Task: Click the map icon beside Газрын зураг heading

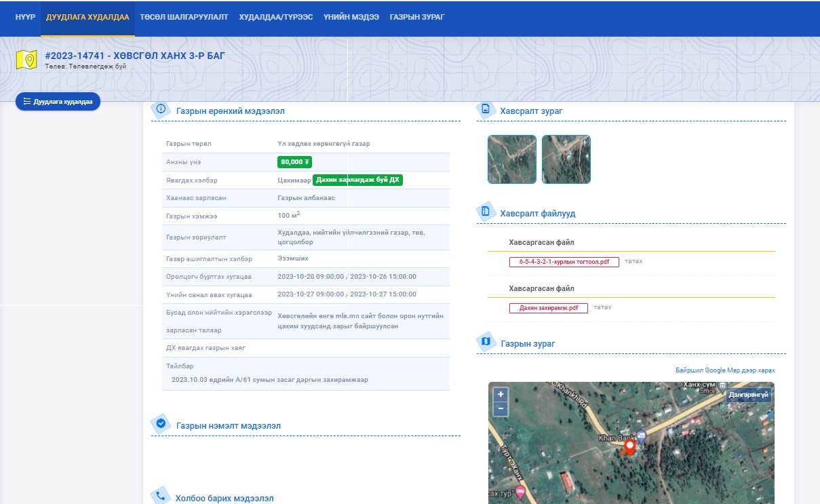Action: (x=486, y=341)
